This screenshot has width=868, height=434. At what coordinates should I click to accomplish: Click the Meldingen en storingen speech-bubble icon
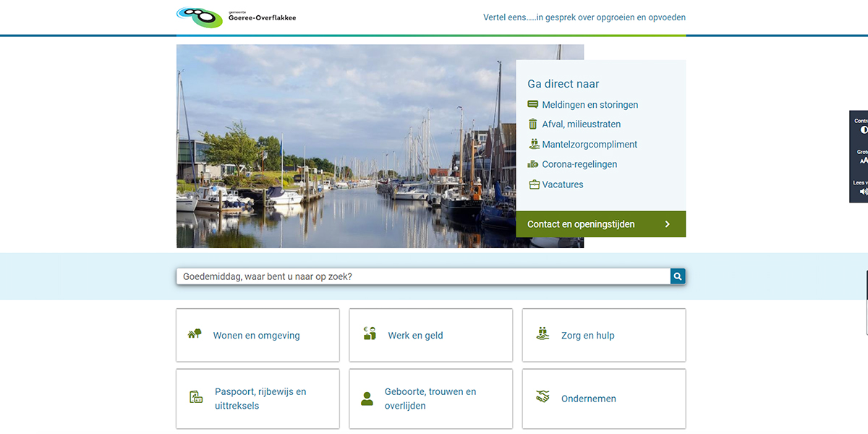533,104
